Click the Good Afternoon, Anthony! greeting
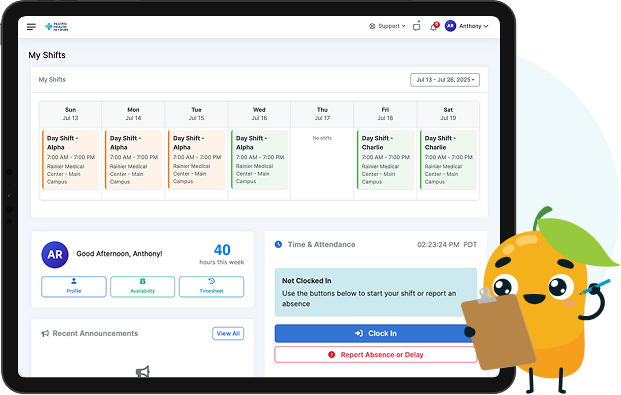 point(119,254)
